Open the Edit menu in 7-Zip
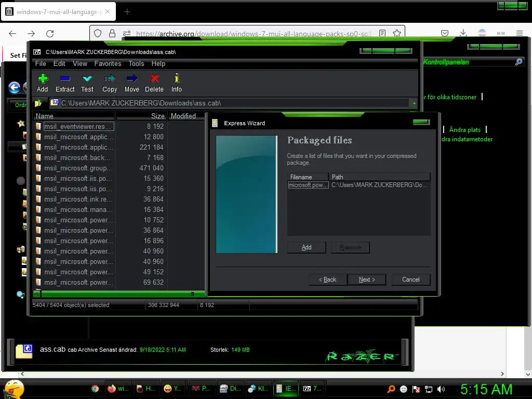Screen dimensions: 532x399 59,63
